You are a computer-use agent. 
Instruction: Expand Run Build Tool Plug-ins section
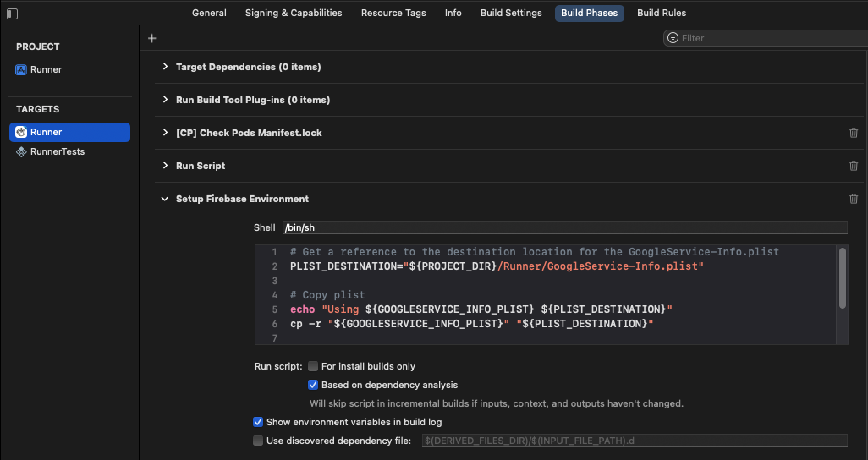pyautogui.click(x=166, y=100)
